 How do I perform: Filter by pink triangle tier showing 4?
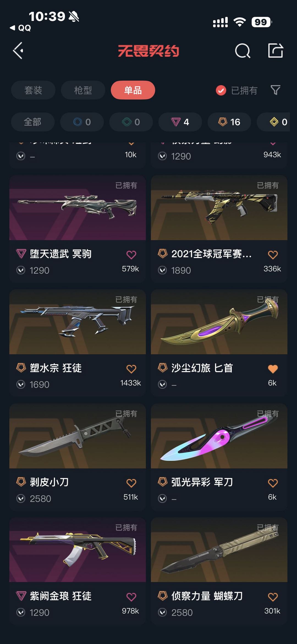click(x=180, y=122)
